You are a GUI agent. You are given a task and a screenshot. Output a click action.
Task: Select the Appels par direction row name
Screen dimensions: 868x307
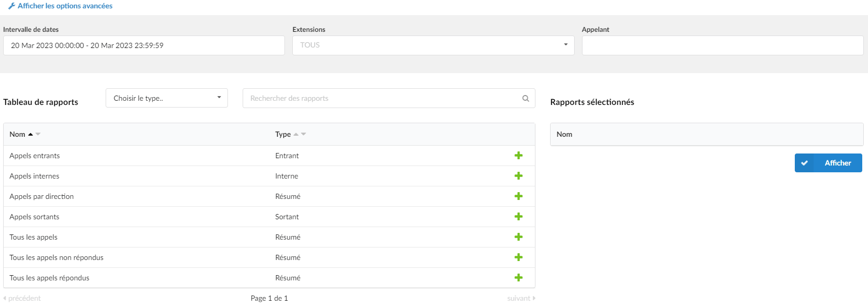pyautogui.click(x=41, y=196)
